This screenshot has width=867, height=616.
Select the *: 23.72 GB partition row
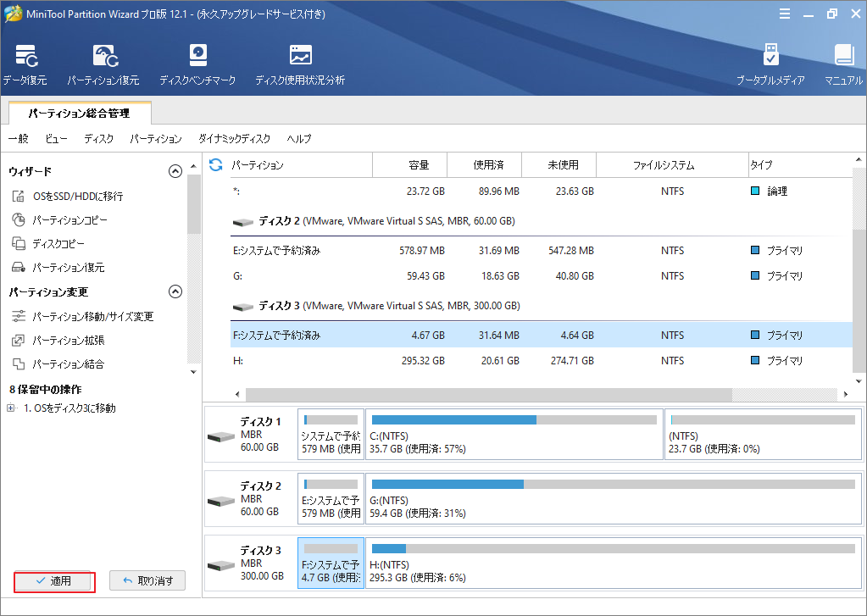pos(542,191)
